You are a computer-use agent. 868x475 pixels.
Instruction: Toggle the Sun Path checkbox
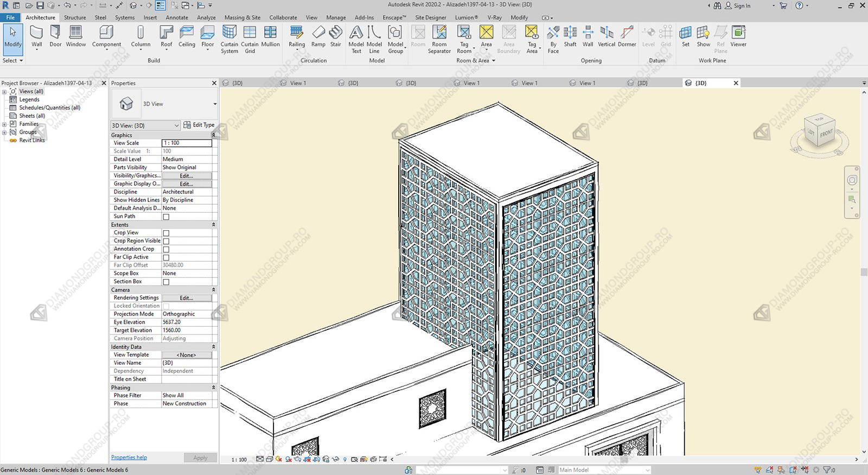point(166,217)
